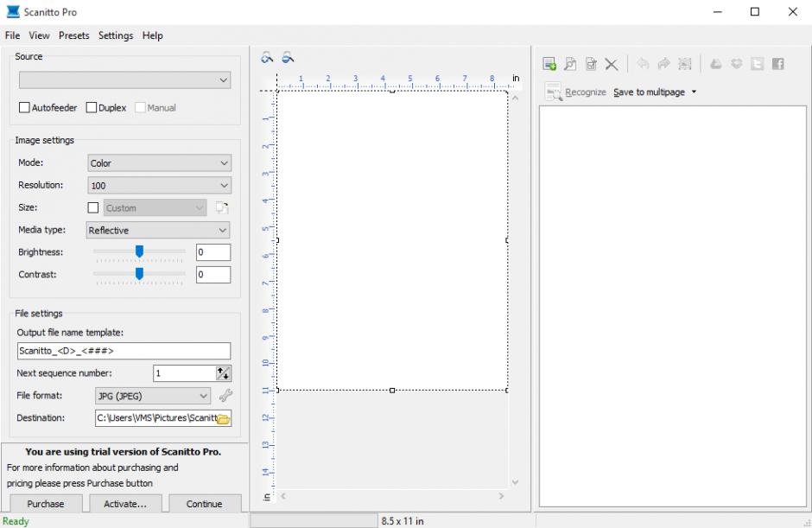The height and width of the screenshot is (528, 812).
Task: Share via Twitter icon
Action: click(x=757, y=64)
